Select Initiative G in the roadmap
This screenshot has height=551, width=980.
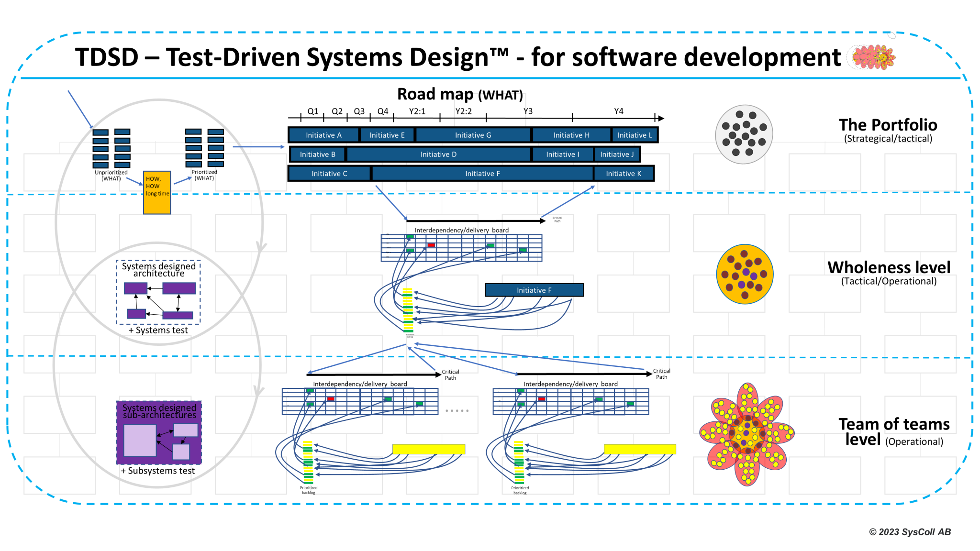click(473, 135)
